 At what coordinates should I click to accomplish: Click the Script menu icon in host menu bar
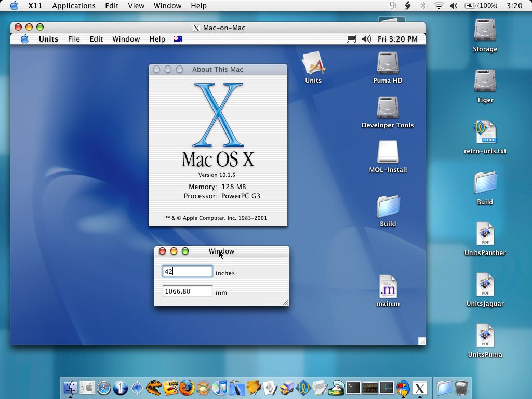408,6
